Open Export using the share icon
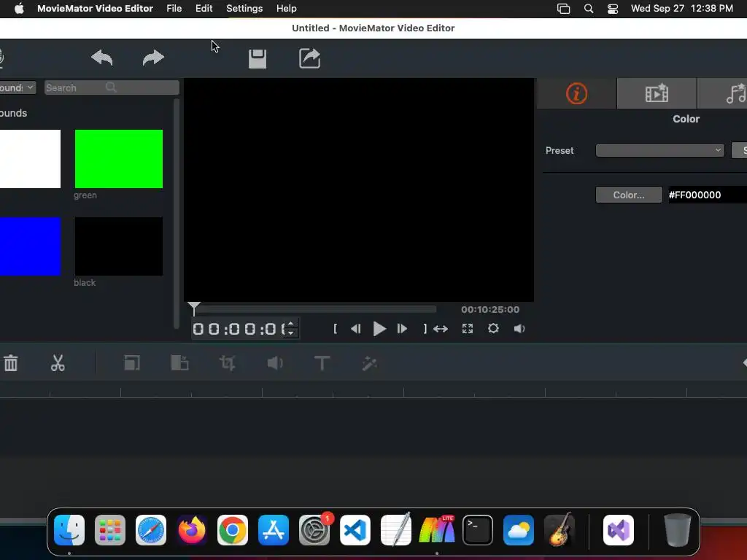Viewport: 747px width, 560px height. point(309,58)
